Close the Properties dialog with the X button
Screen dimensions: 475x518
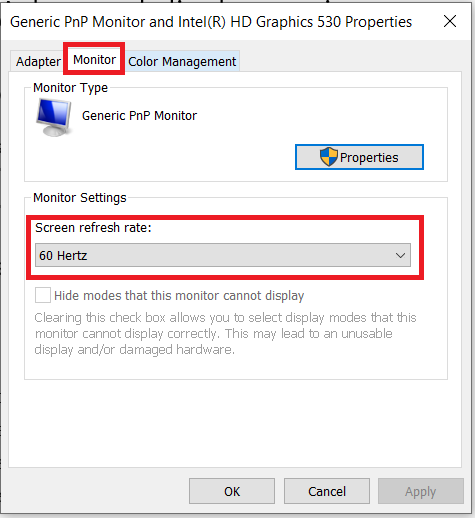point(450,22)
